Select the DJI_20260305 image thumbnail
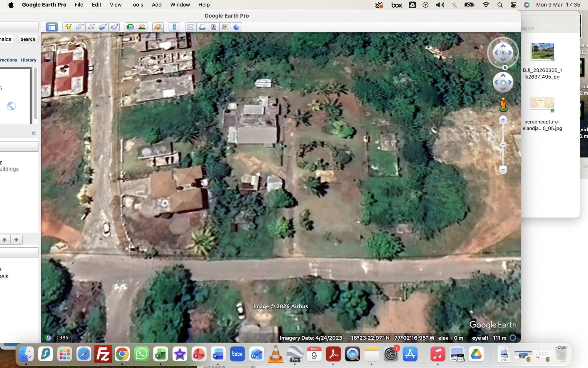This screenshot has width=588, height=368. click(x=542, y=51)
